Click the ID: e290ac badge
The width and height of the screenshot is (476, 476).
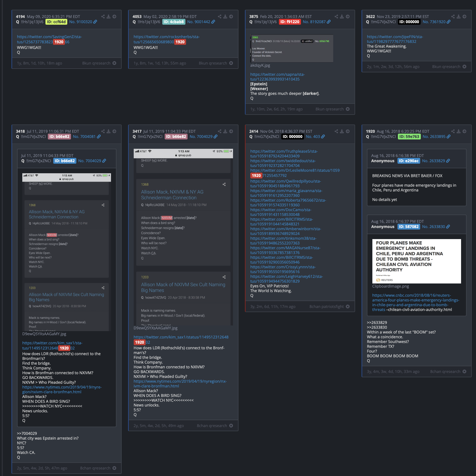click(x=409, y=161)
